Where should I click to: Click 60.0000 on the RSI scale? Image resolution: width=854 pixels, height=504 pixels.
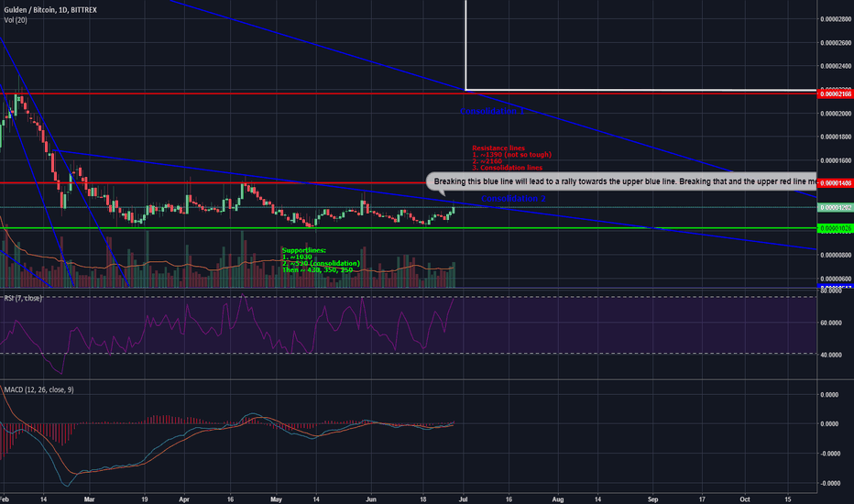coord(831,323)
